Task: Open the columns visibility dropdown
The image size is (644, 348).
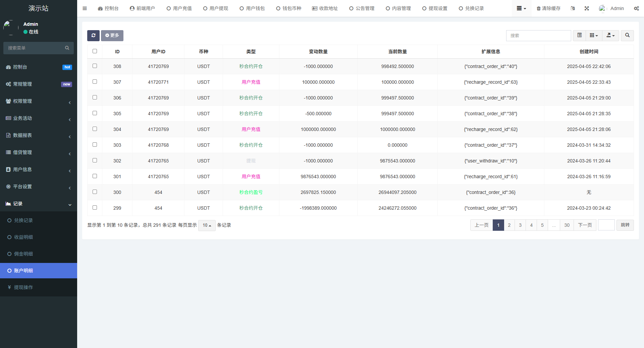Action: pos(594,36)
